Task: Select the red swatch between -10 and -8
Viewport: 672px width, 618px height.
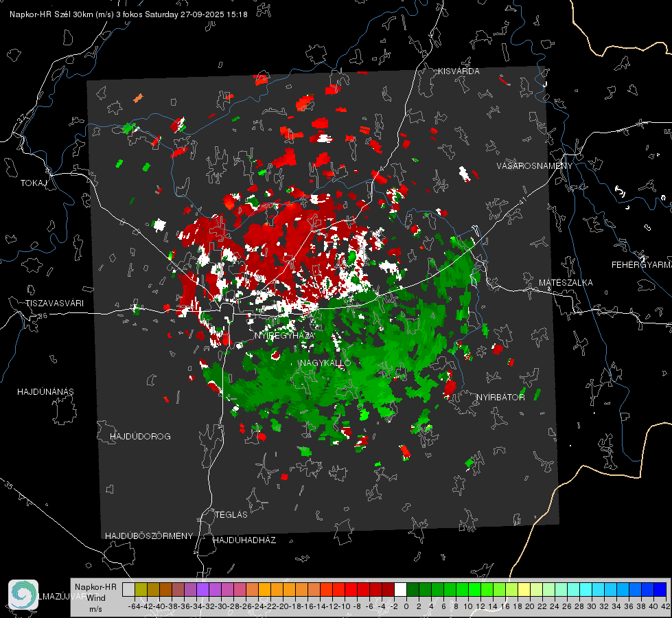Action: point(351,589)
